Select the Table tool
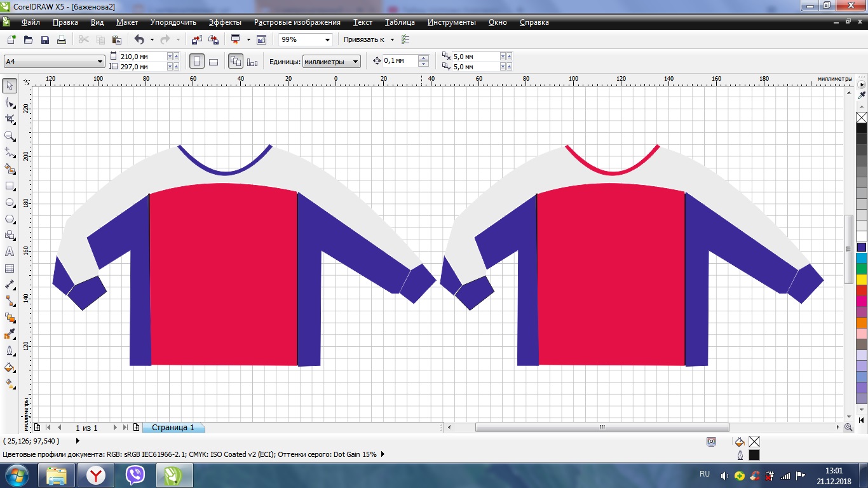868x488 pixels. click(x=10, y=268)
